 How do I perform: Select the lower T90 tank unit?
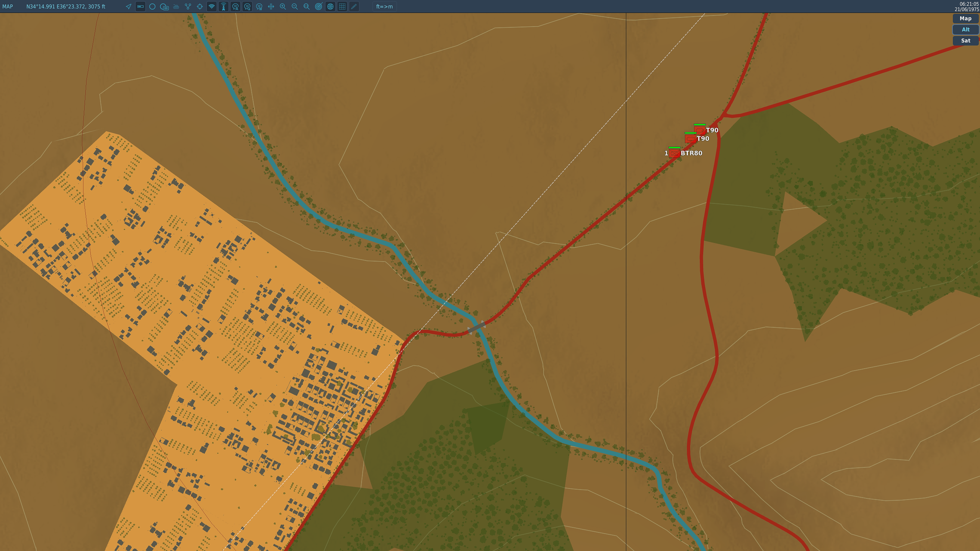tap(690, 139)
